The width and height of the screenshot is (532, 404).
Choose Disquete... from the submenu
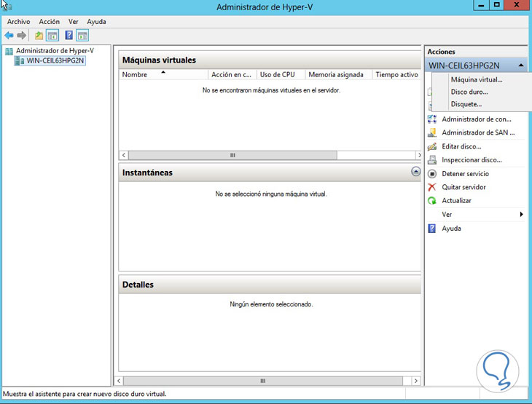(x=466, y=104)
